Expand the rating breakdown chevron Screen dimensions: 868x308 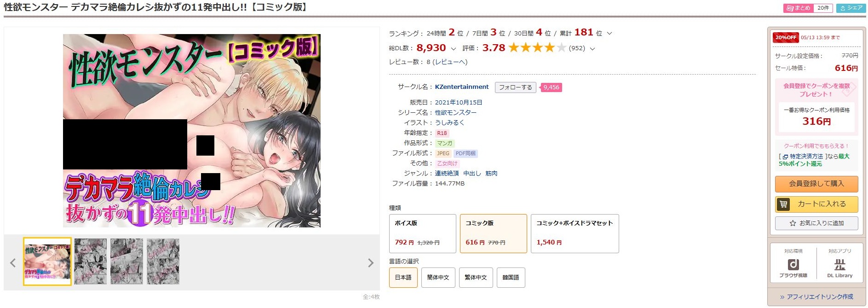pyautogui.click(x=592, y=48)
